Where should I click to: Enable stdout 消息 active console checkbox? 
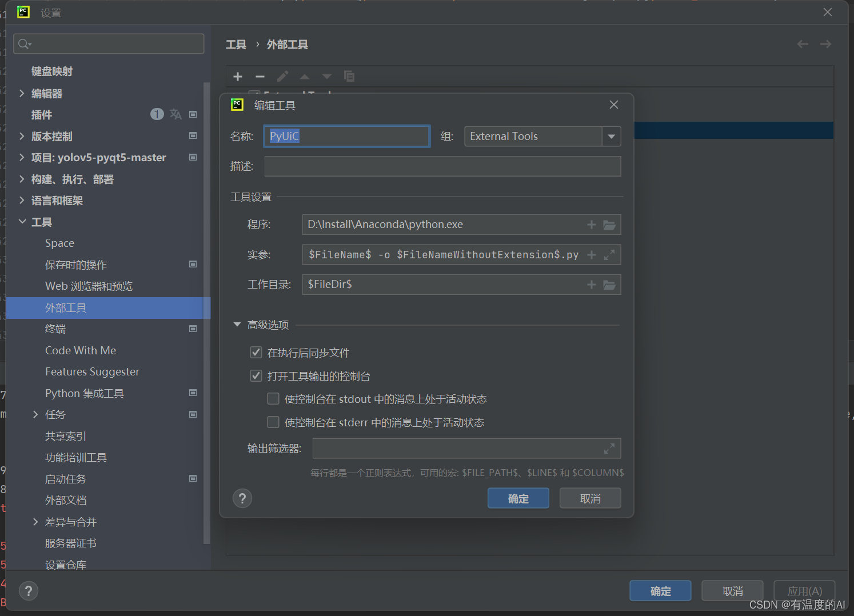273,399
